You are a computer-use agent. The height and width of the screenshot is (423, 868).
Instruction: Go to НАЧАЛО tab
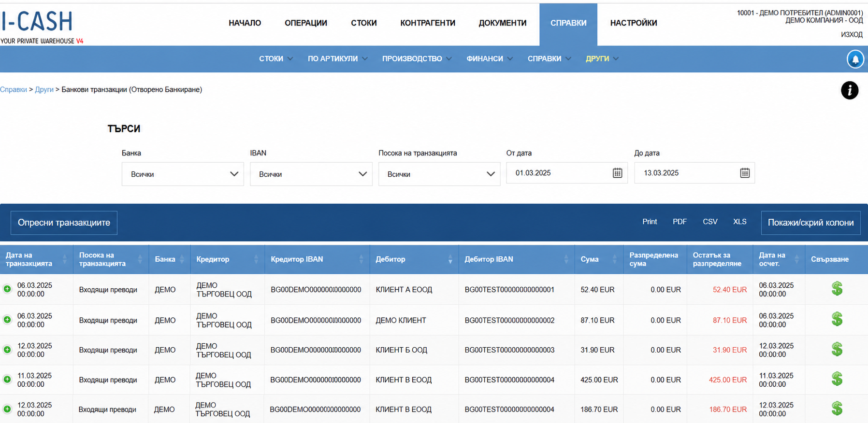245,23
